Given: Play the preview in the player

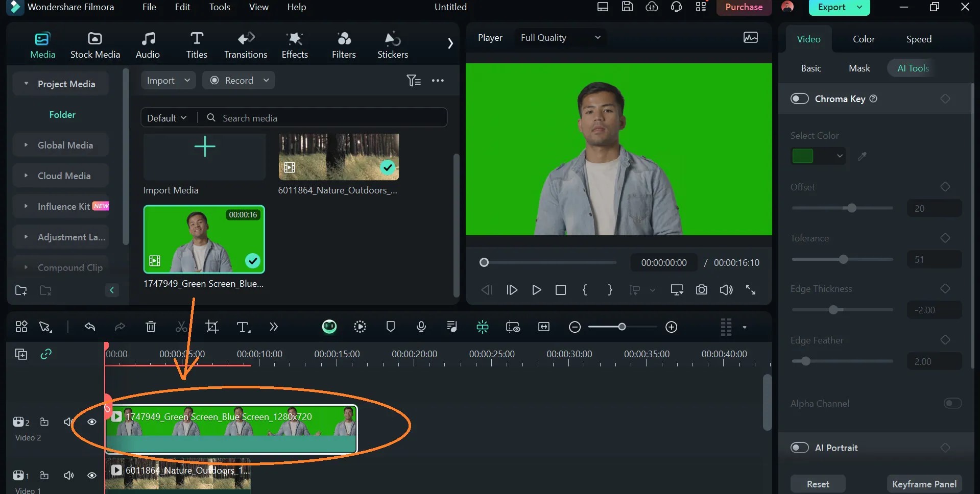Looking at the screenshot, I should [x=536, y=290].
